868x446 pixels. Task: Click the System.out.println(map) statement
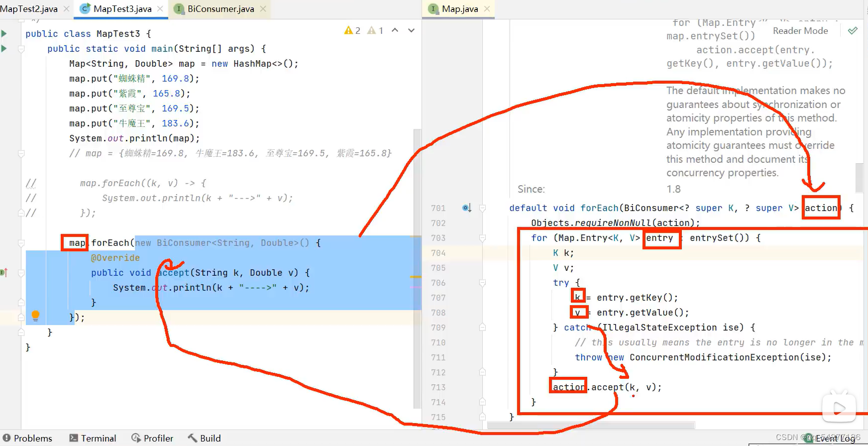[x=134, y=138]
